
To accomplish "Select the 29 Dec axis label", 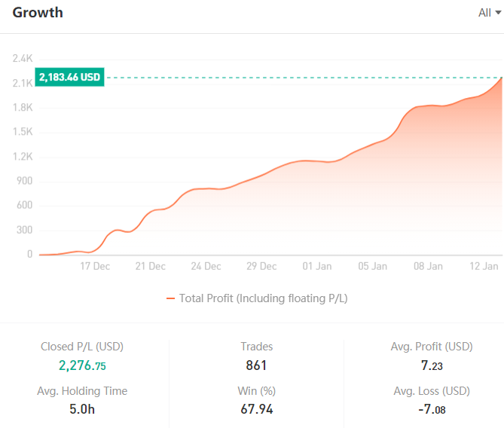I will click(261, 266).
